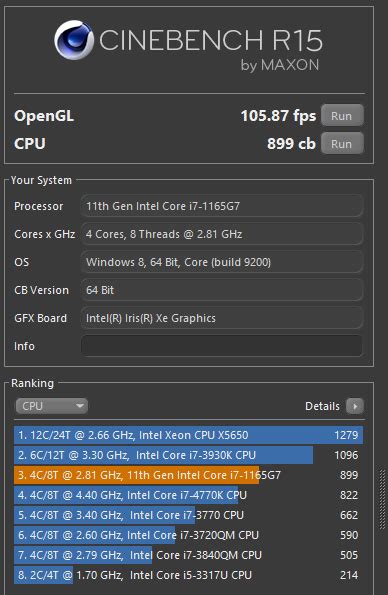Image resolution: width=388 pixels, height=595 pixels.
Task: Select ranking entry Core i7-3770
Action: pyautogui.click(x=188, y=515)
